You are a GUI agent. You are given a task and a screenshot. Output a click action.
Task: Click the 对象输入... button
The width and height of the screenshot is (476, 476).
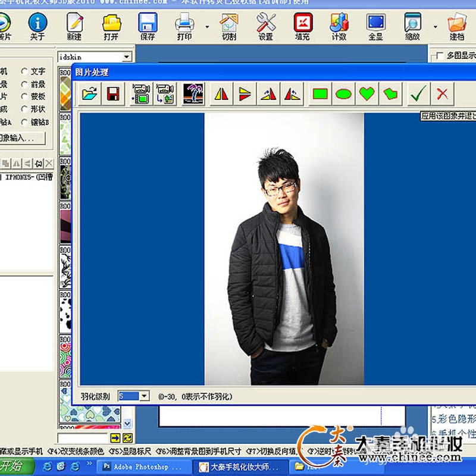click(x=22, y=138)
